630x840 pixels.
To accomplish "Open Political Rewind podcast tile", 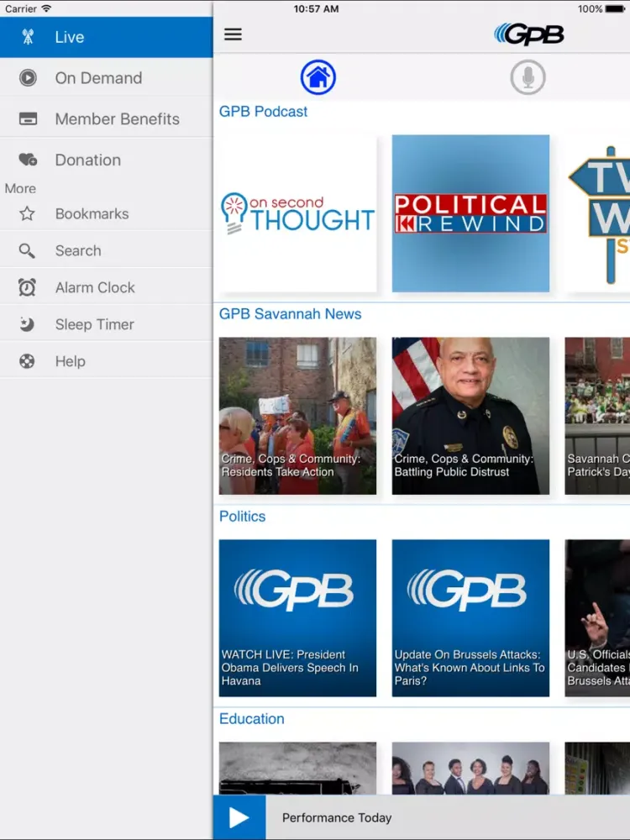I will (x=470, y=213).
